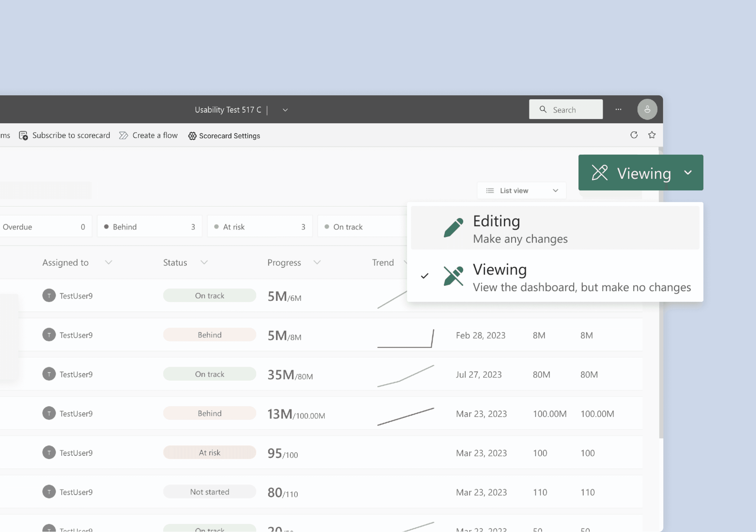Click the favorite star icon
The image size is (756, 532).
click(652, 135)
